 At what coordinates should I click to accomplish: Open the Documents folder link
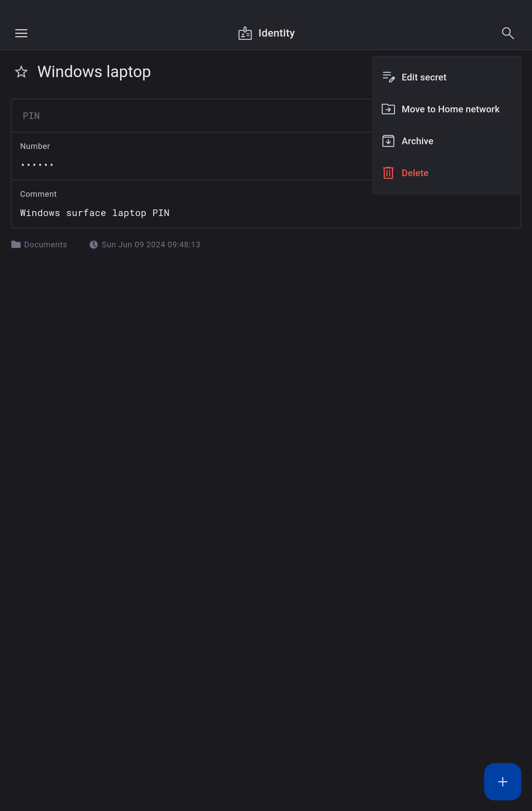pyautogui.click(x=45, y=245)
